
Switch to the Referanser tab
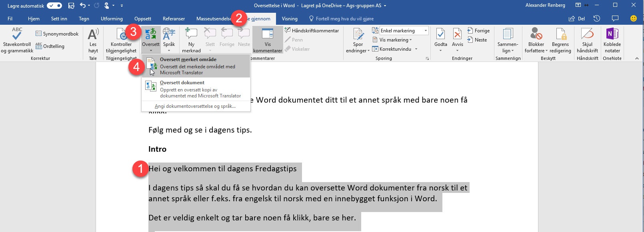pyautogui.click(x=174, y=19)
